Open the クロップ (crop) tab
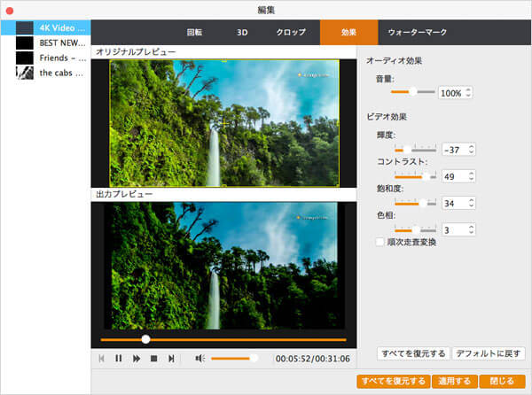The height and width of the screenshot is (395, 532). click(x=291, y=32)
